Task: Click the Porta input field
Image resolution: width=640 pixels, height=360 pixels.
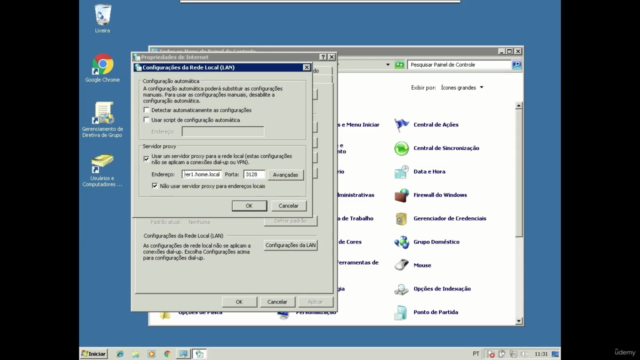Action: 254,174
